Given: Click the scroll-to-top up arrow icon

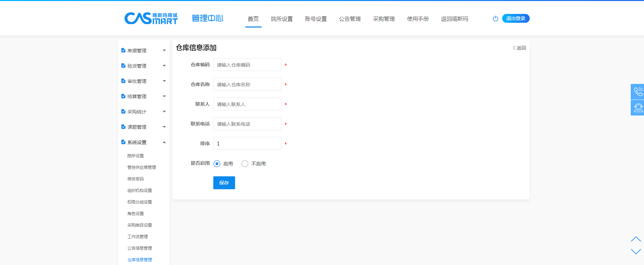Looking at the screenshot, I should click(635, 239).
